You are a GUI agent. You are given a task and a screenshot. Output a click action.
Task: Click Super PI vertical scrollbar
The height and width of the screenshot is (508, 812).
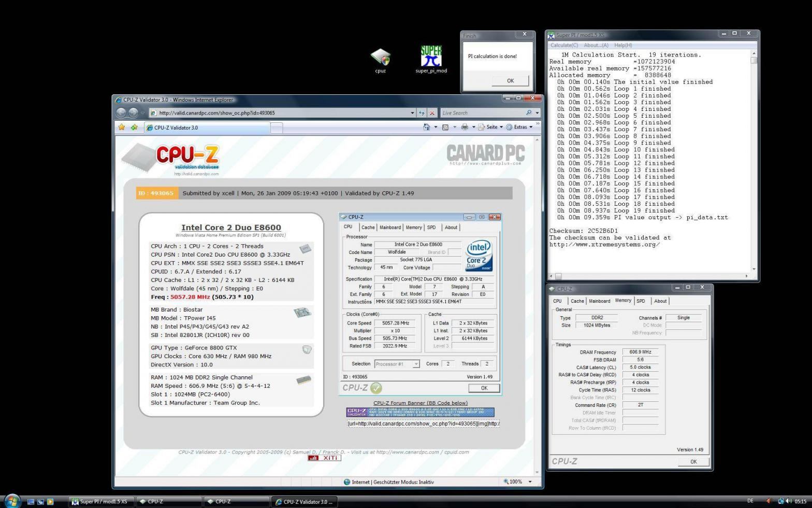[753, 161]
